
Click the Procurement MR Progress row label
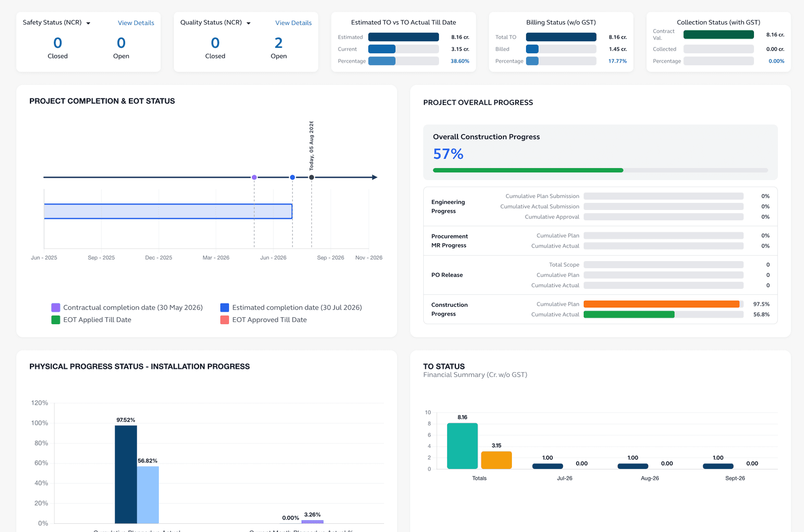pos(449,241)
